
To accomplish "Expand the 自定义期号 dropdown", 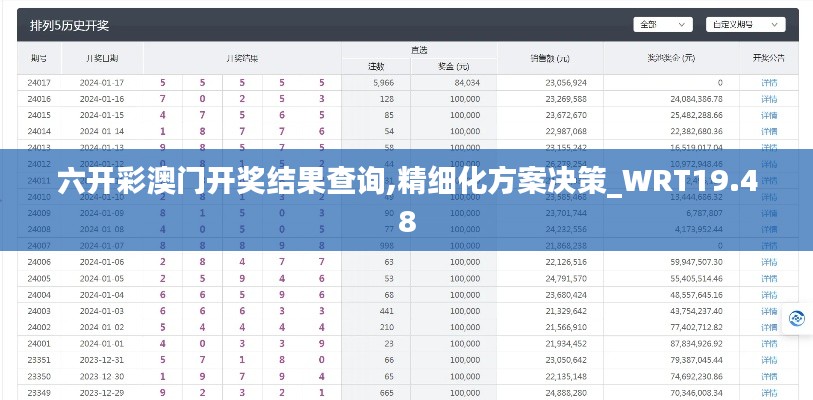I will coord(745,24).
